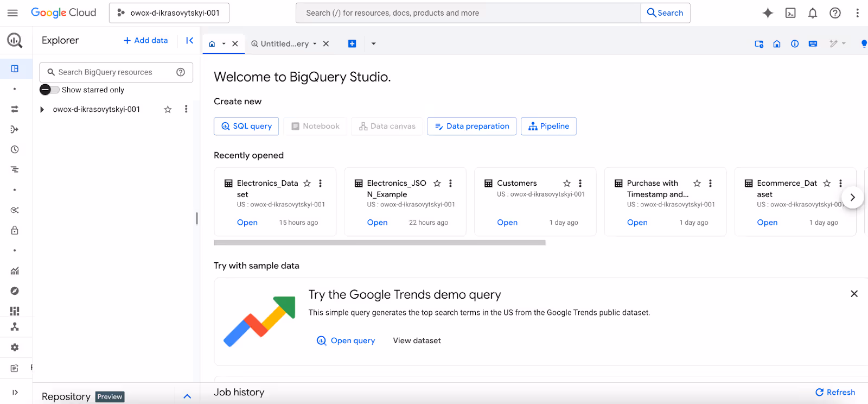The height and width of the screenshot is (404, 868).
Task: Expand the left navigation sidebar with the arrow icon
Action: [15, 392]
